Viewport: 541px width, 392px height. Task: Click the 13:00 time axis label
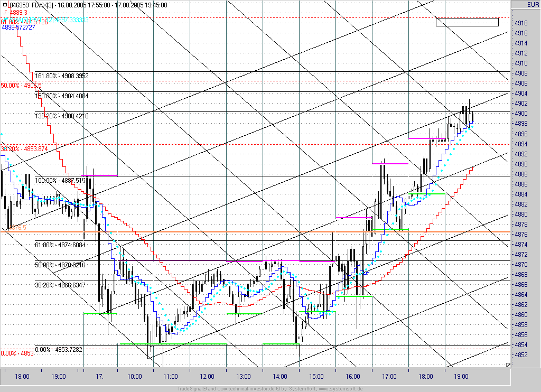(x=243, y=377)
